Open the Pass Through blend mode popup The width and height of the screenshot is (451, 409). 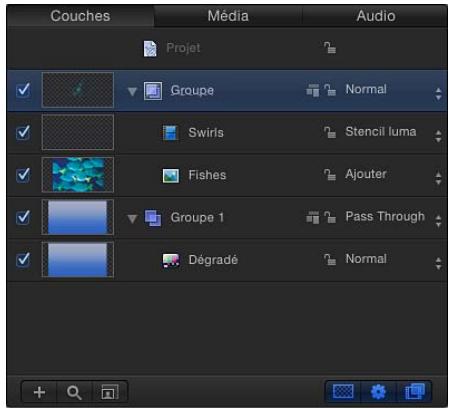[x=394, y=217]
